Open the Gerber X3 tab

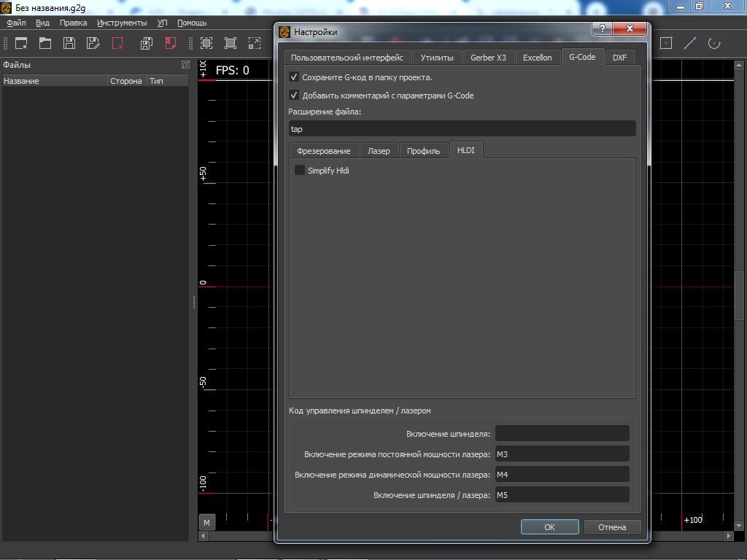[488, 57]
